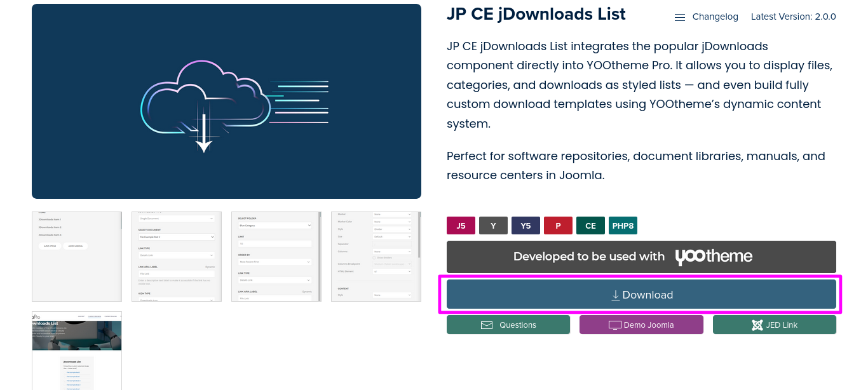The width and height of the screenshot is (868, 390).
Task: View the Marker and Columns settings thumbnail
Action: point(376,257)
